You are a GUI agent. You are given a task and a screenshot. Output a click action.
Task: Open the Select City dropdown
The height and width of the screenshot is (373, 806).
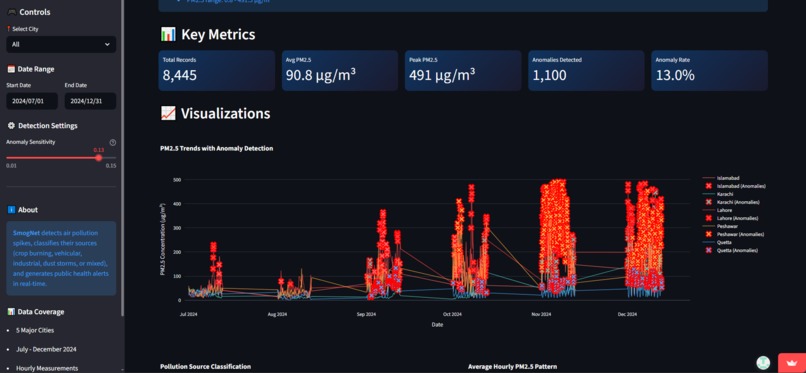tap(61, 44)
